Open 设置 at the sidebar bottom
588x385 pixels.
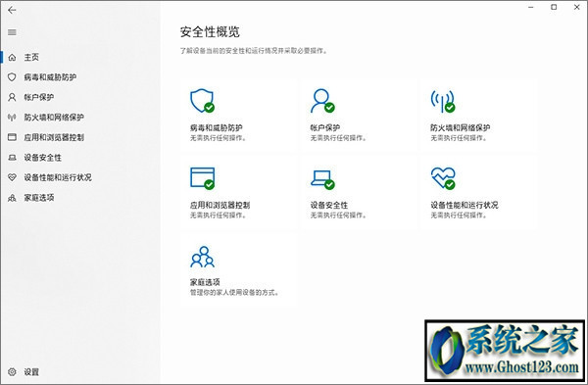[31, 372]
